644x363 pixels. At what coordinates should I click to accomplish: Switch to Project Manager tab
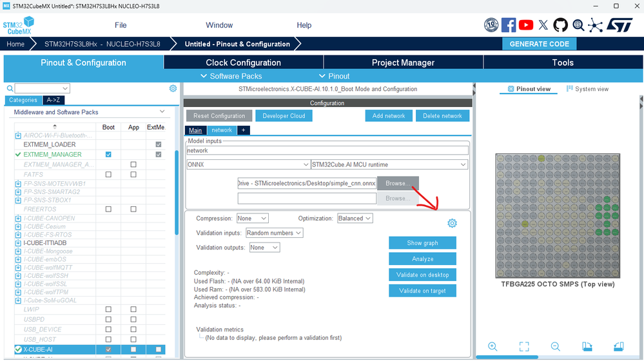[x=403, y=63]
